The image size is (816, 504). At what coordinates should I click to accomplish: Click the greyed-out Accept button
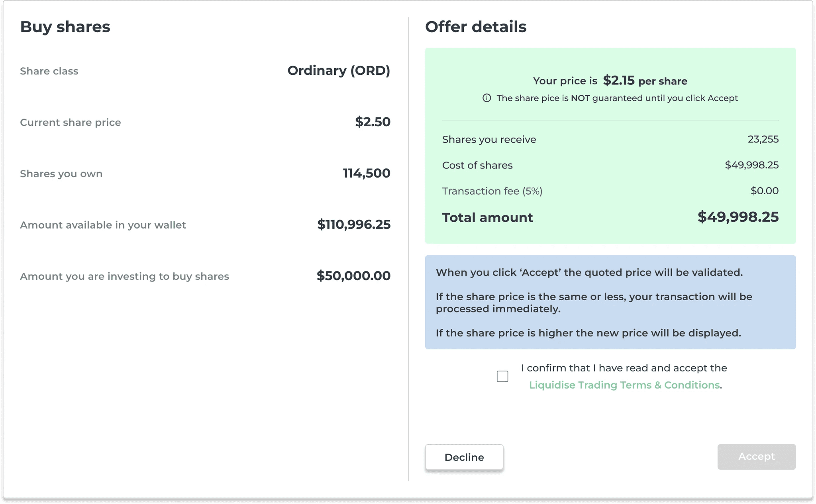[756, 457]
